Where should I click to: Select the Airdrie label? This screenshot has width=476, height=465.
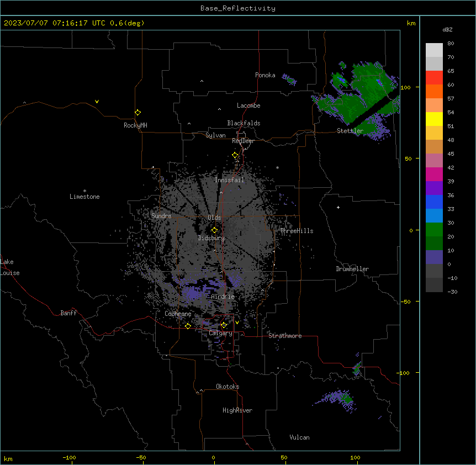point(223,297)
